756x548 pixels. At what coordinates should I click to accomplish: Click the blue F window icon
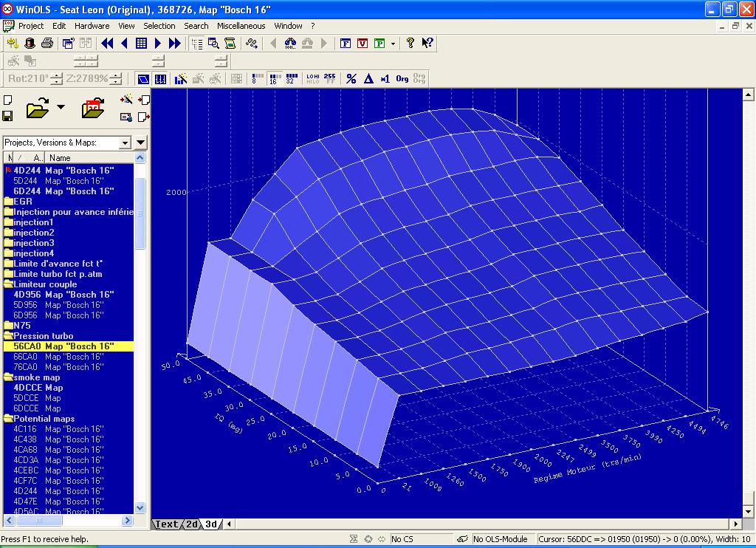tap(346, 44)
